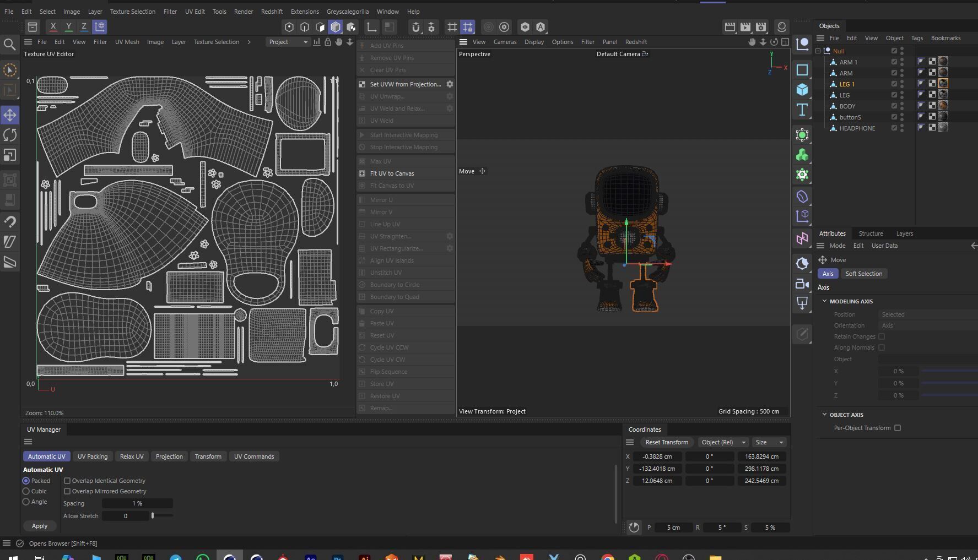Open the Redshift menu in menu bar
The width and height of the screenshot is (978, 560).
pos(272,12)
